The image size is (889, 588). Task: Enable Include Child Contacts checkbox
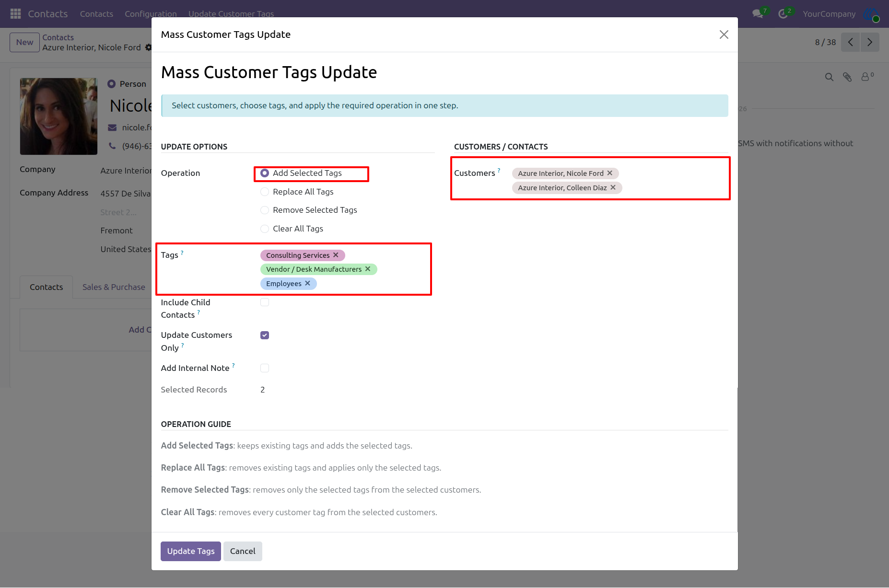[x=265, y=302]
